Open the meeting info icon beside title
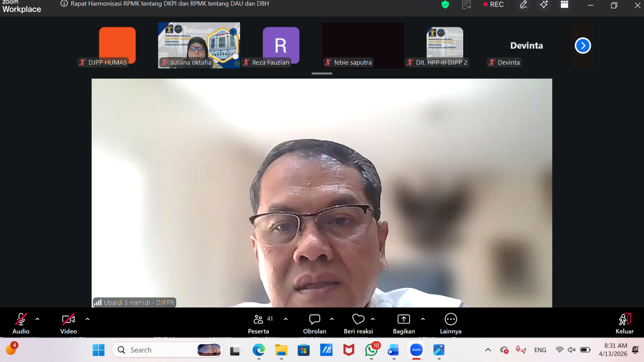 [64, 4]
